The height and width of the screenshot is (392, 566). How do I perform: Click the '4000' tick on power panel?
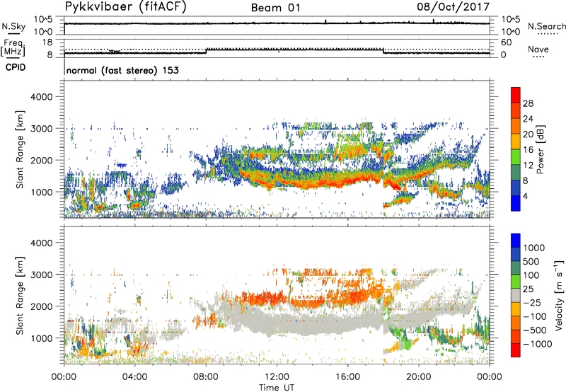(41, 97)
